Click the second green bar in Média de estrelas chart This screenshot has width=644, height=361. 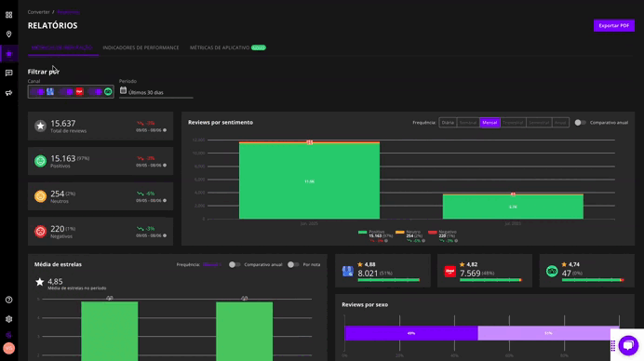245,331
